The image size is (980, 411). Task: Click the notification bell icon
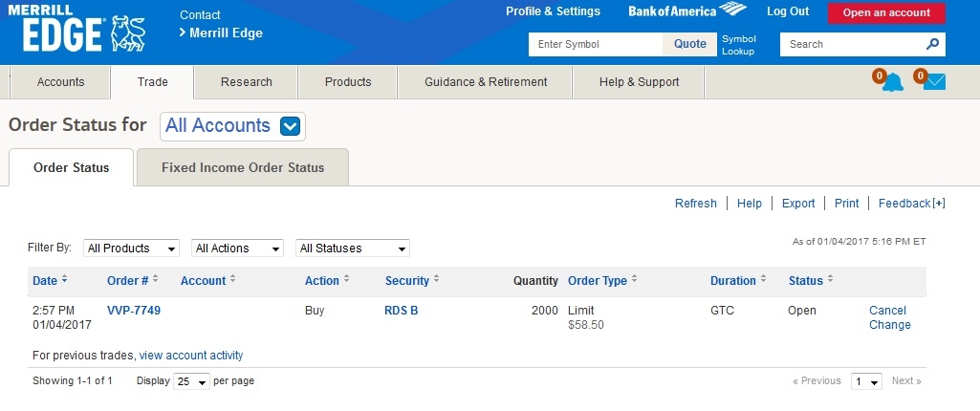pyautogui.click(x=892, y=82)
